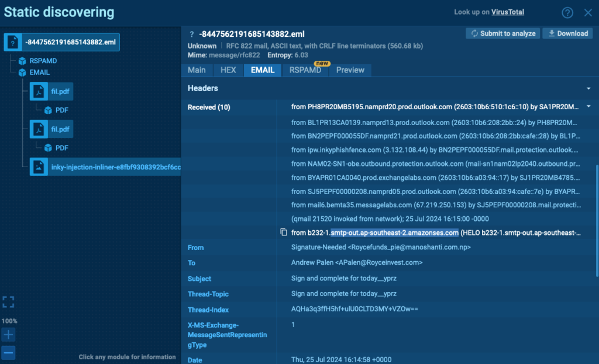Close the Static discovering window
This screenshot has height=364, width=599.
pyautogui.click(x=588, y=13)
